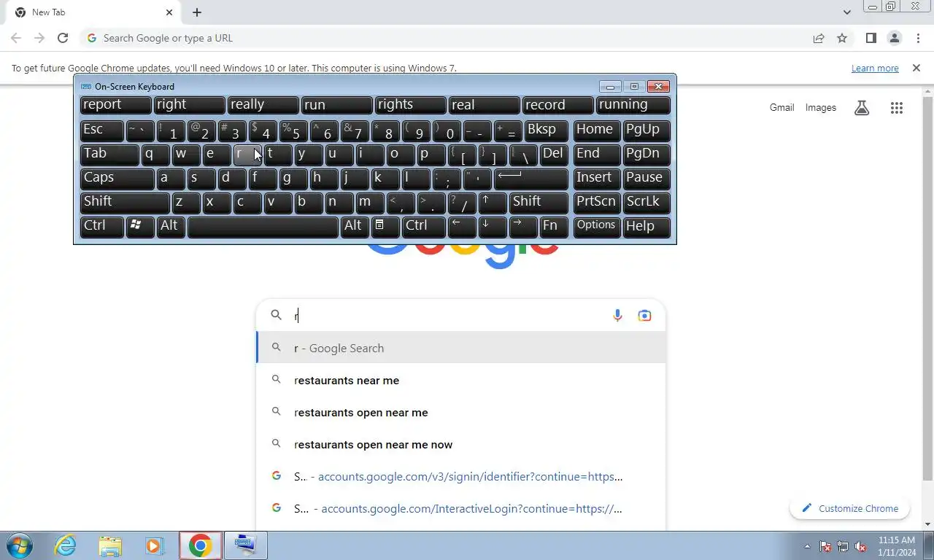The image size is (934, 560).
Task: Dismiss the Chrome update notice
Action: pyautogui.click(x=916, y=68)
